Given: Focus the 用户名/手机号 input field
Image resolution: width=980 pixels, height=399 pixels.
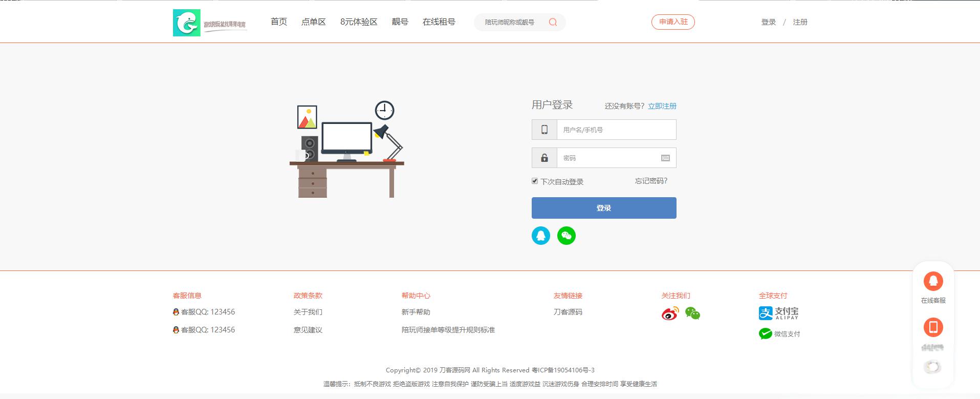Looking at the screenshot, I should point(616,130).
